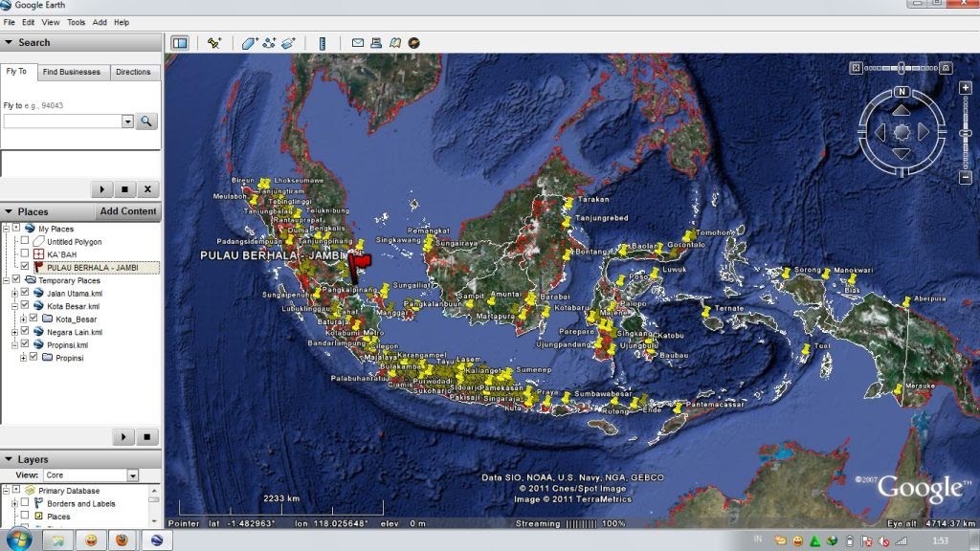The image size is (980, 551).
Task: Enable Borders and Labels layer checkbox
Action: (24, 502)
